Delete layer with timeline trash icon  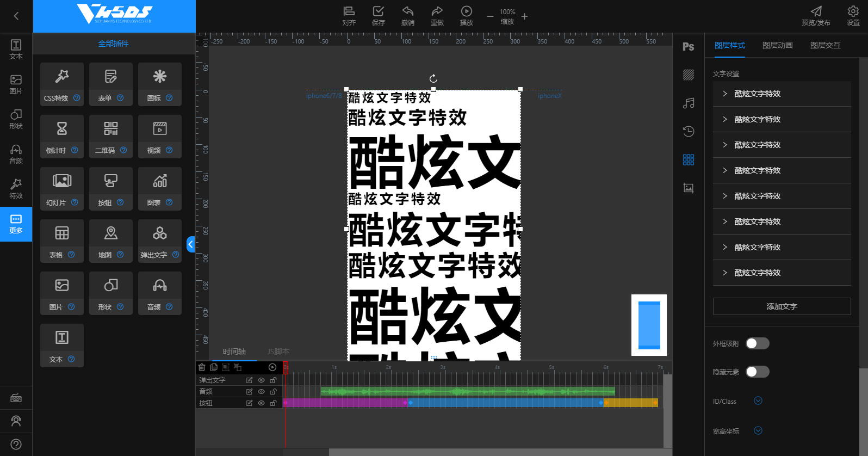tap(202, 367)
